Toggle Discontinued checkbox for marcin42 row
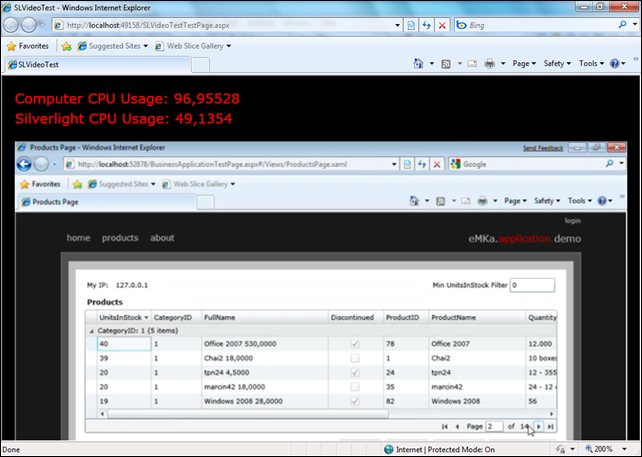The height and width of the screenshot is (457, 642). pos(355,387)
